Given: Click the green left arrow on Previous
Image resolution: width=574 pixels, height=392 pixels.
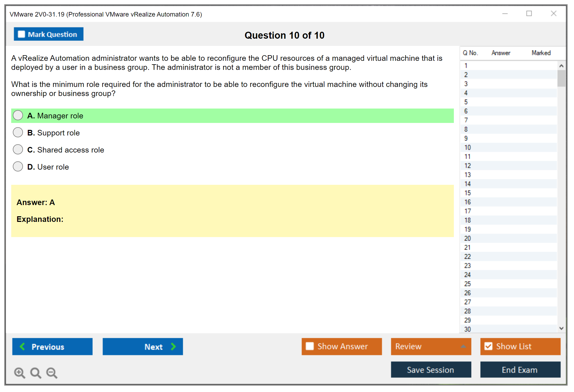Looking at the screenshot, I should [x=22, y=346].
